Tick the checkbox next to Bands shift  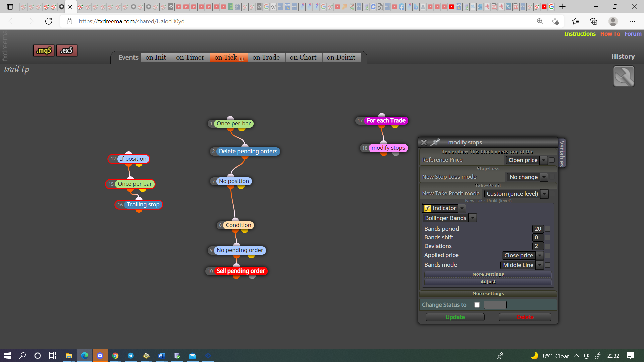point(548,238)
